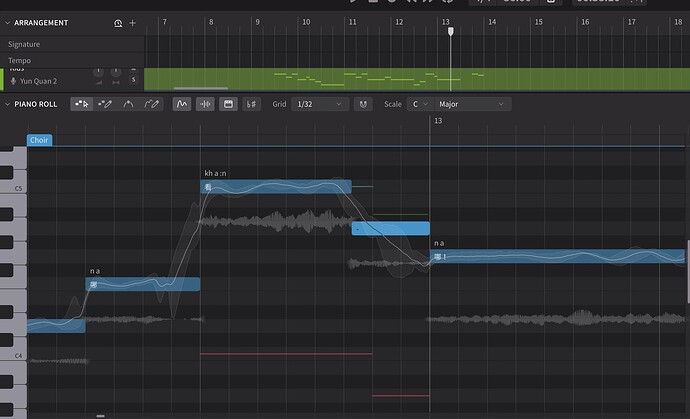Click the 'kh a :n' phoneme label
690x419 pixels.
tap(215, 173)
